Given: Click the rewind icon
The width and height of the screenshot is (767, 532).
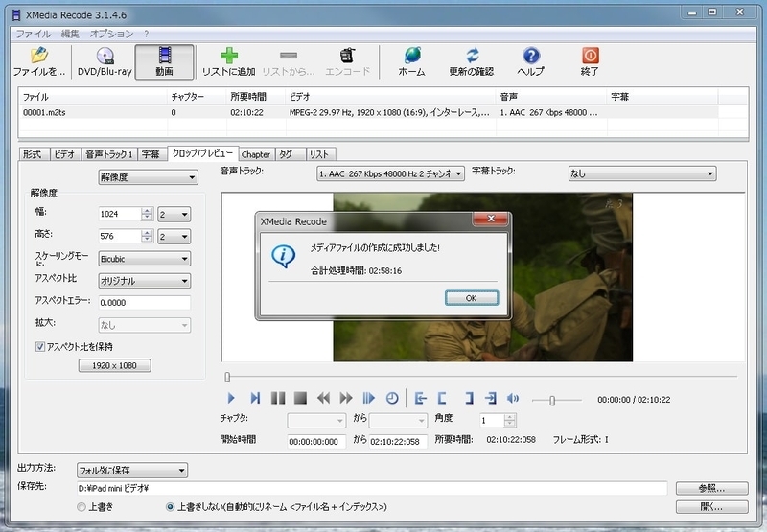Looking at the screenshot, I should (323, 398).
